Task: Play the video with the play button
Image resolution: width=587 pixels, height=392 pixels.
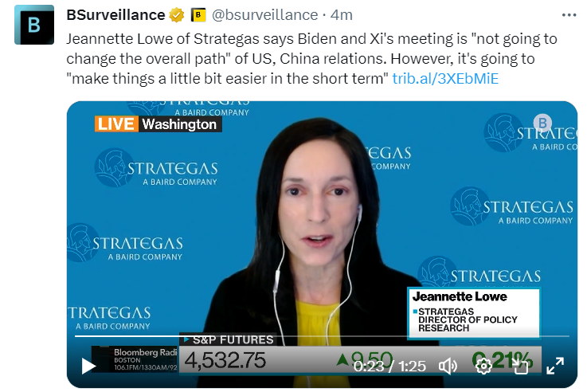Action: tap(88, 366)
